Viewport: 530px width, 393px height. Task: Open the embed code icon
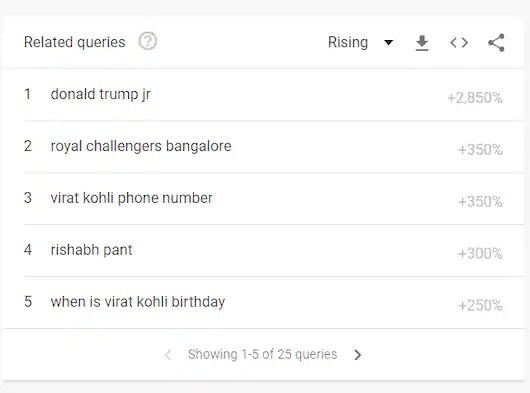459,43
